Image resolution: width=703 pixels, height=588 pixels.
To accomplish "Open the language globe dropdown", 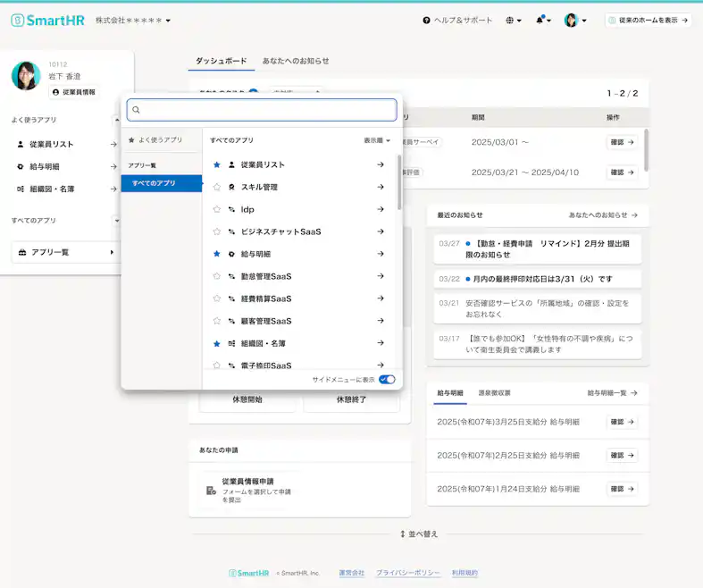I will [514, 21].
